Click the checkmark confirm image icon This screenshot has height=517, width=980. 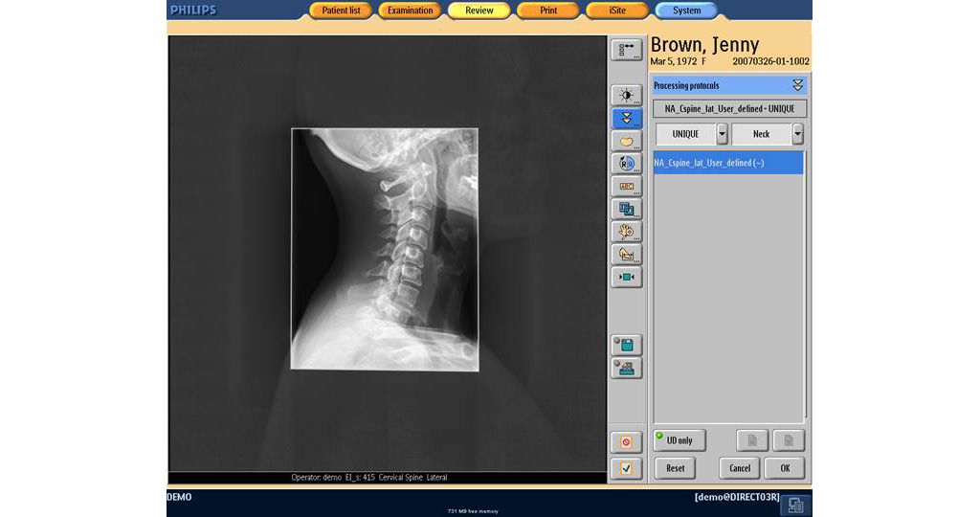pyautogui.click(x=626, y=468)
